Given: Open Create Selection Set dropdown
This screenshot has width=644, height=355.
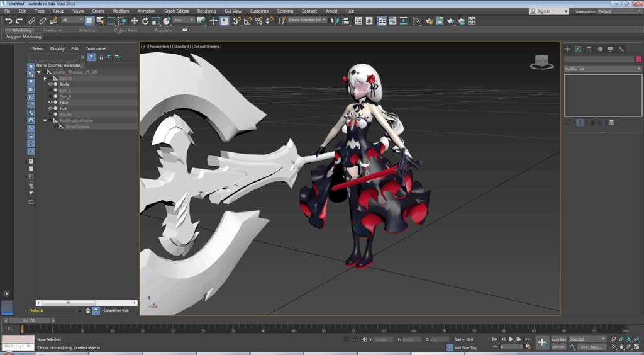Looking at the screenshot, I should (307, 20).
